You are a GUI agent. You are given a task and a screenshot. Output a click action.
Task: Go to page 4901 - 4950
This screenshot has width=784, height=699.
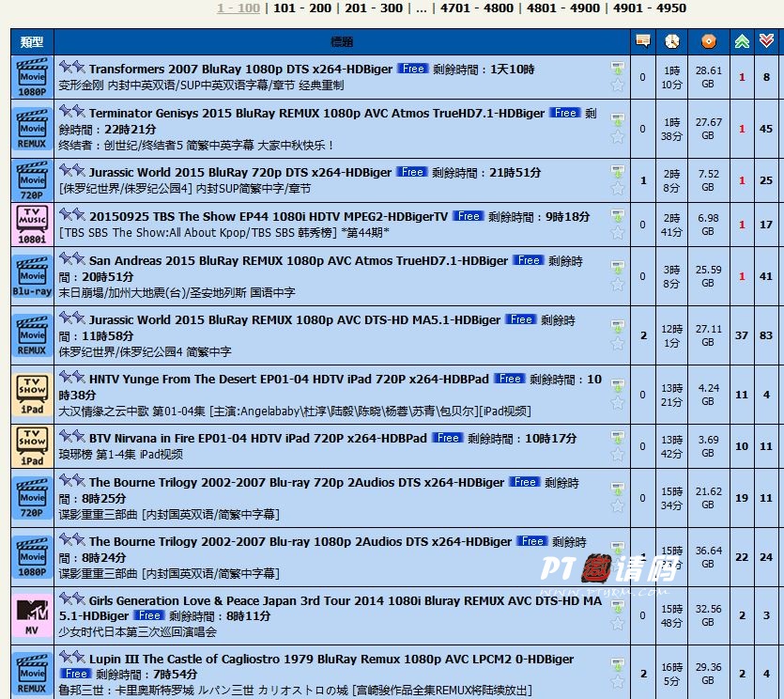pos(650,8)
